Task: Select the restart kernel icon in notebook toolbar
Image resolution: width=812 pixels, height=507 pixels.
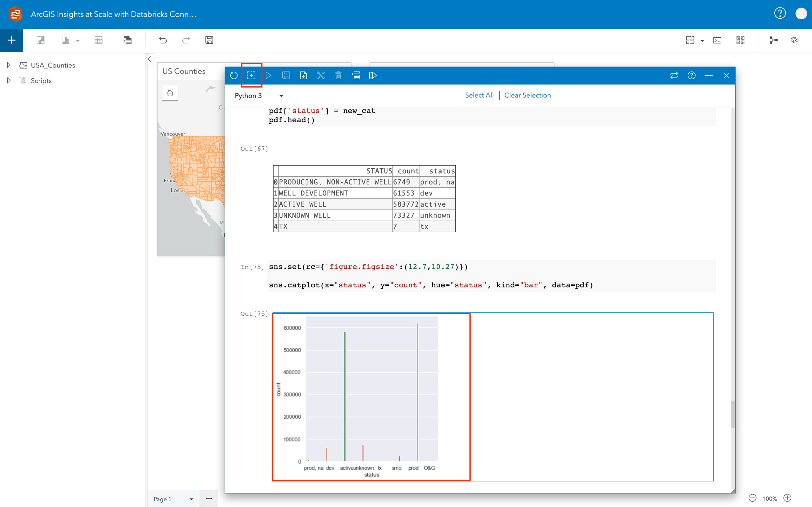Action: [234, 75]
